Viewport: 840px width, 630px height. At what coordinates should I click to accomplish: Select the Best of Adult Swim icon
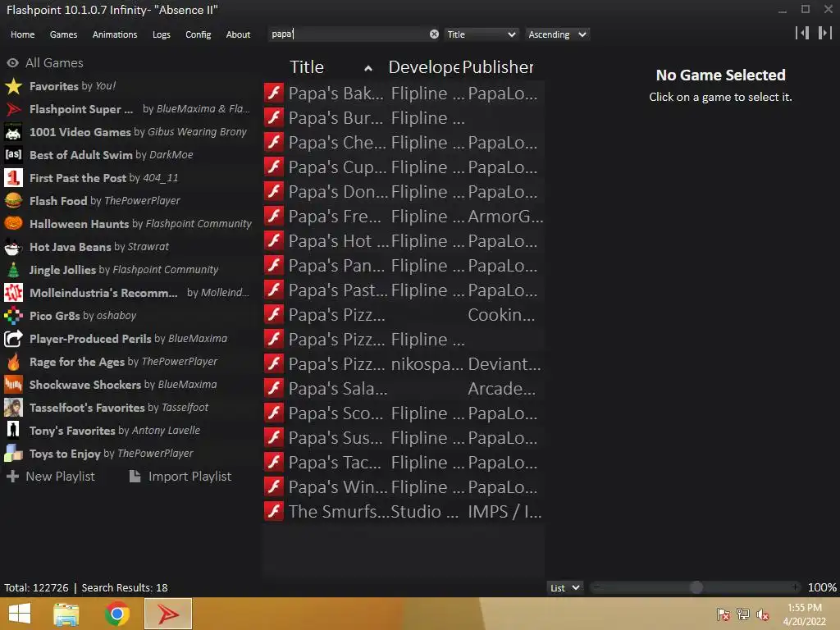click(x=13, y=155)
